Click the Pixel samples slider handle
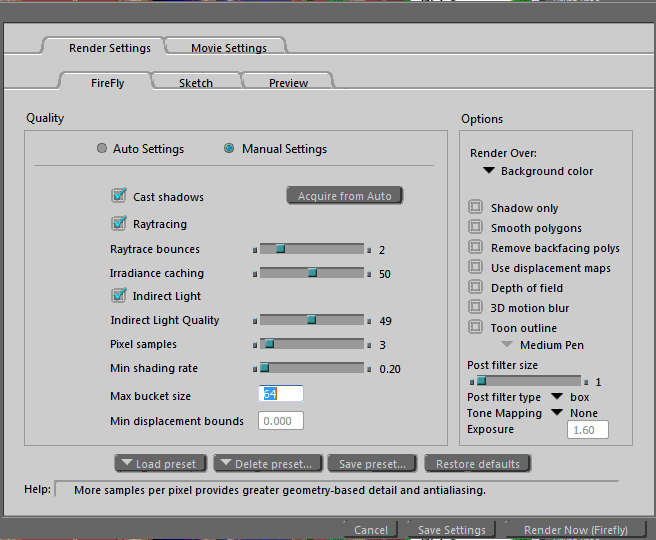 click(x=268, y=344)
